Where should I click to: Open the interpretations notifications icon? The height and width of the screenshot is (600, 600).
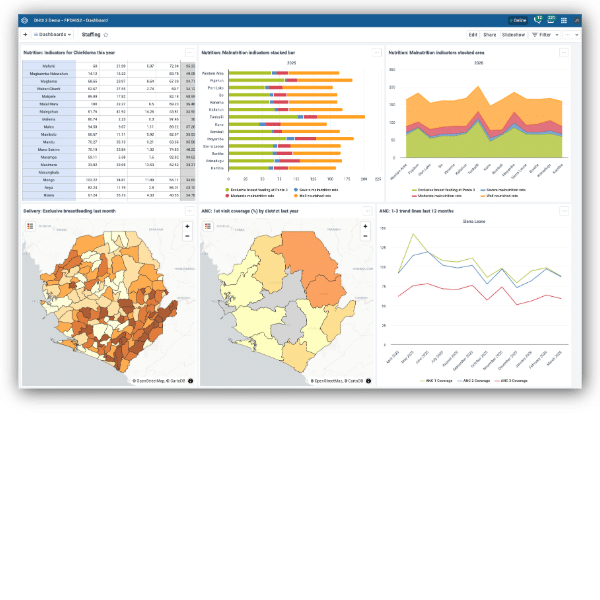click(x=538, y=20)
